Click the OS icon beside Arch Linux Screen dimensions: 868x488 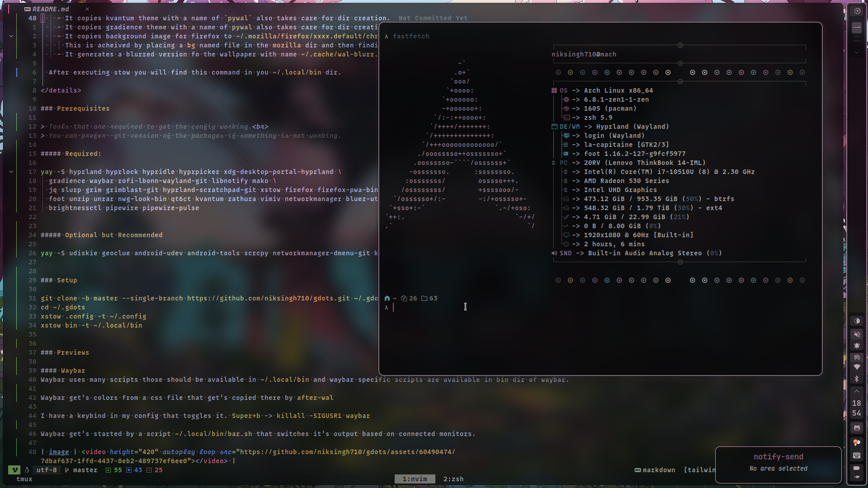(554, 90)
